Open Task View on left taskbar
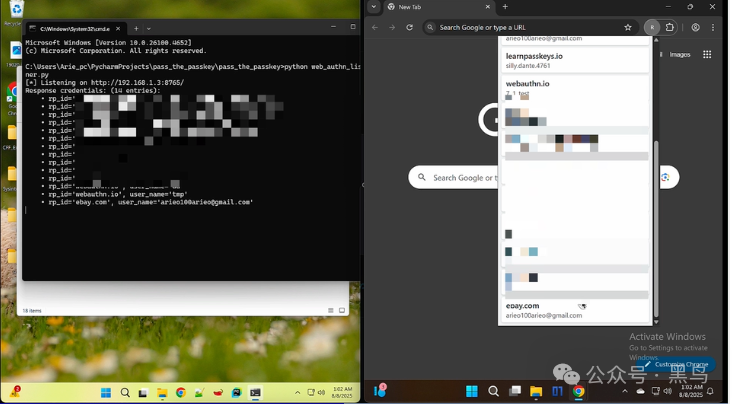732x404 pixels. (x=143, y=393)
